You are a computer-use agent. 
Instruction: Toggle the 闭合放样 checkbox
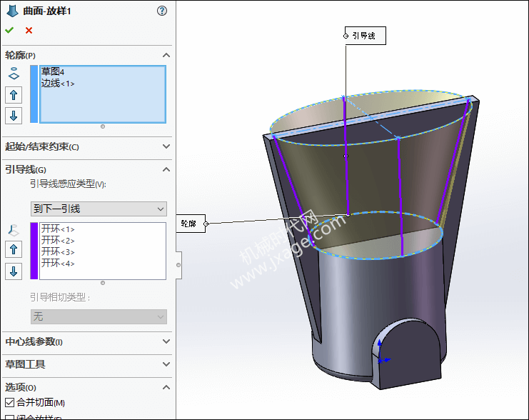pyautogui.click(x=10, y=417)
